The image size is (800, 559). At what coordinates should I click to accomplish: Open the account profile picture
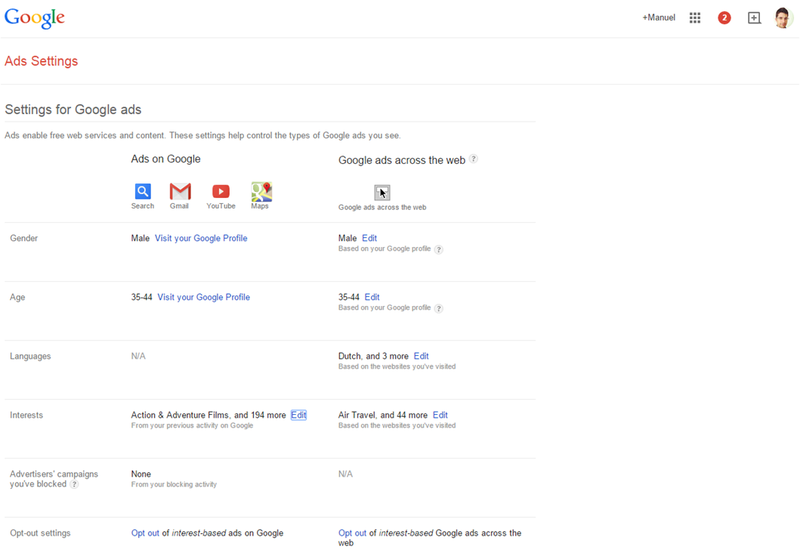783,18
